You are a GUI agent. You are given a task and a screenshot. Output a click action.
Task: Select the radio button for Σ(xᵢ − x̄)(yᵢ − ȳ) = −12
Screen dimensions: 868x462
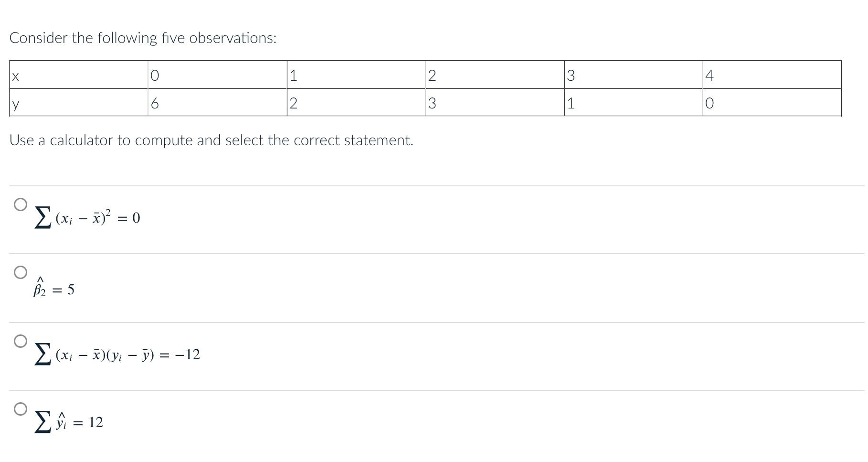coord(20,341)
